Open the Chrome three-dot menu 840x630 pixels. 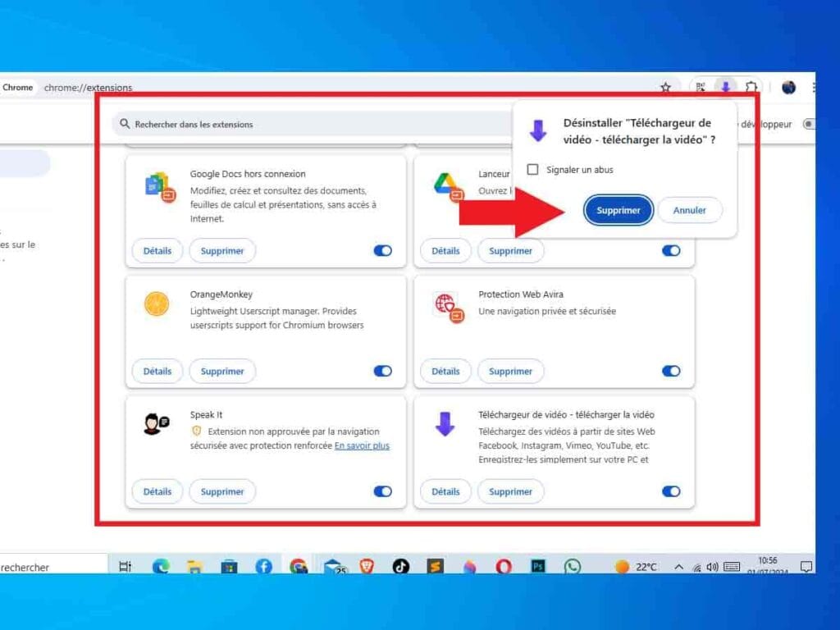point(815,88)
